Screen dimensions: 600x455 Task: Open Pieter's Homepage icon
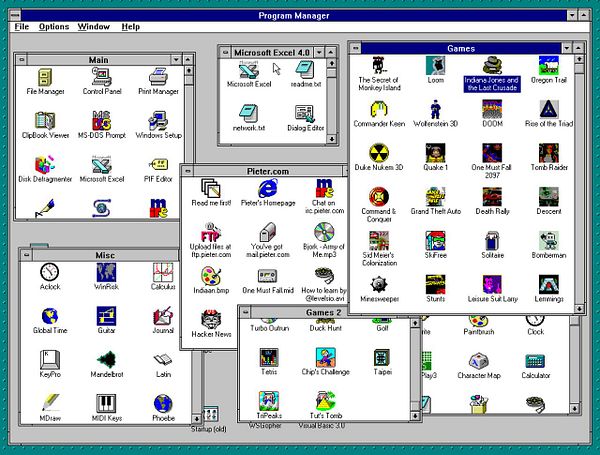(268, 193)
